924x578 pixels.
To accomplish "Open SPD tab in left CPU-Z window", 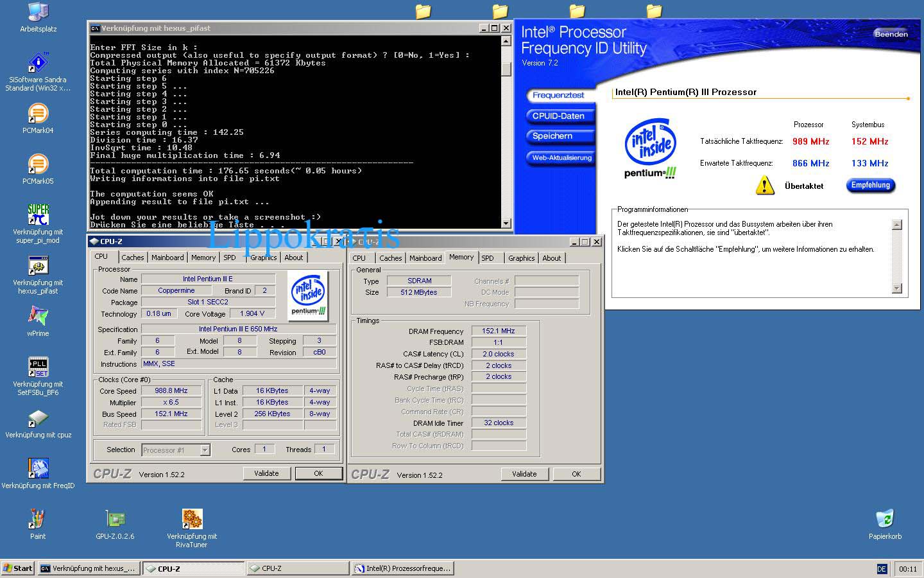I will (x=230, y=258).
